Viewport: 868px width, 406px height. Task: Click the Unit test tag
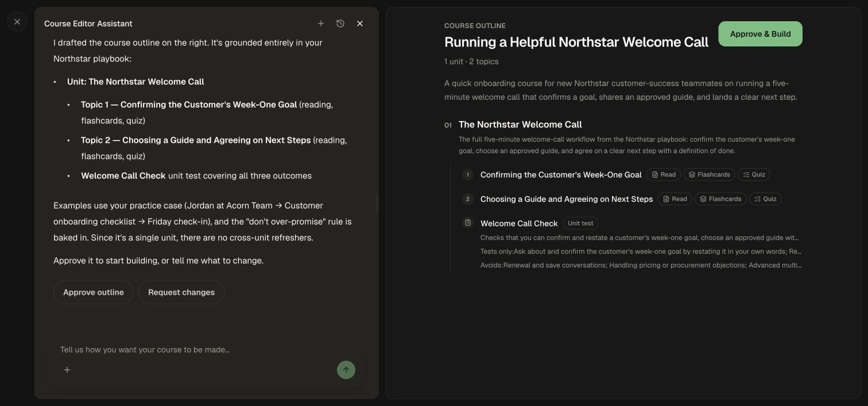coord(580,224)
